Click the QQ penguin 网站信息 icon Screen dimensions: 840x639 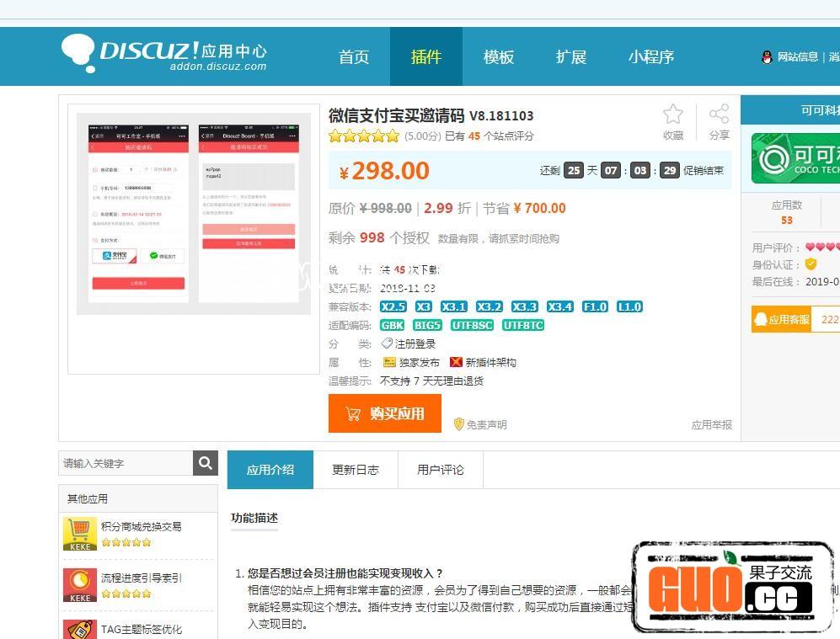pyautogui.click(x=767, y=57)
